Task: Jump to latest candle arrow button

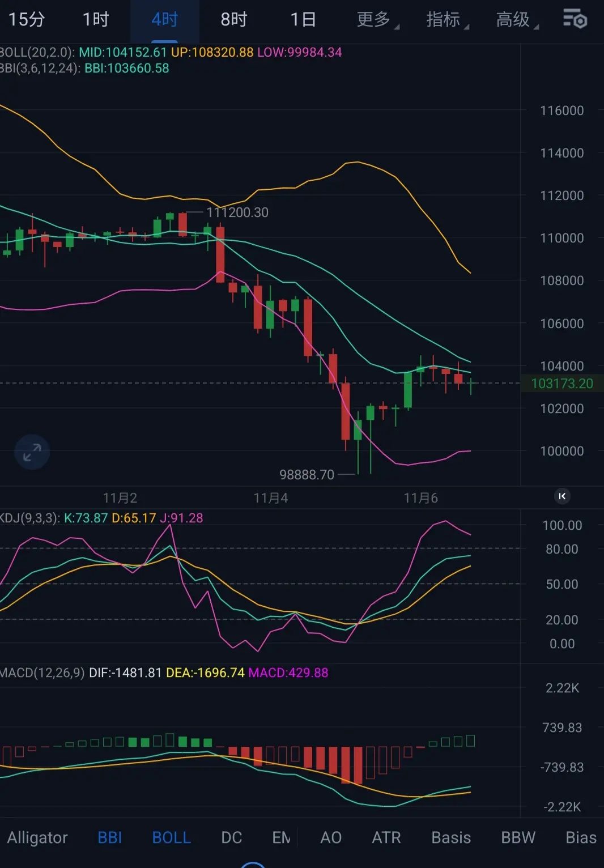Action: [562, 496]
